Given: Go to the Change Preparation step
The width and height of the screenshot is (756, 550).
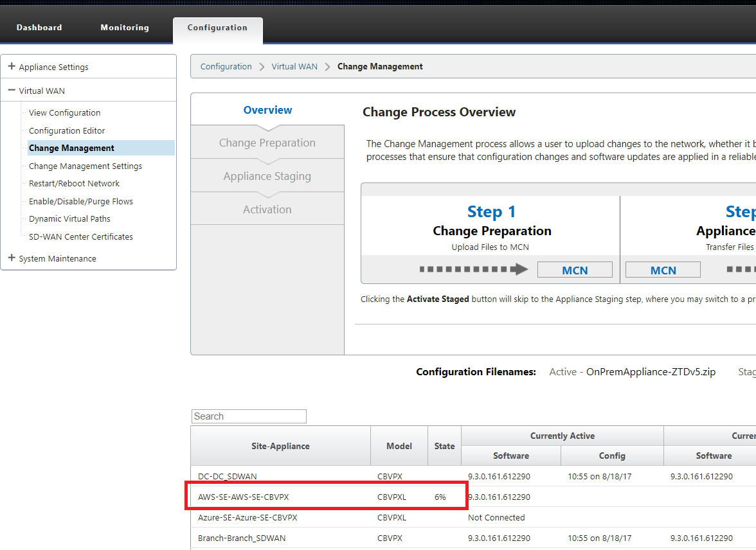Looking at the screenshot, I should pos(267,143).
